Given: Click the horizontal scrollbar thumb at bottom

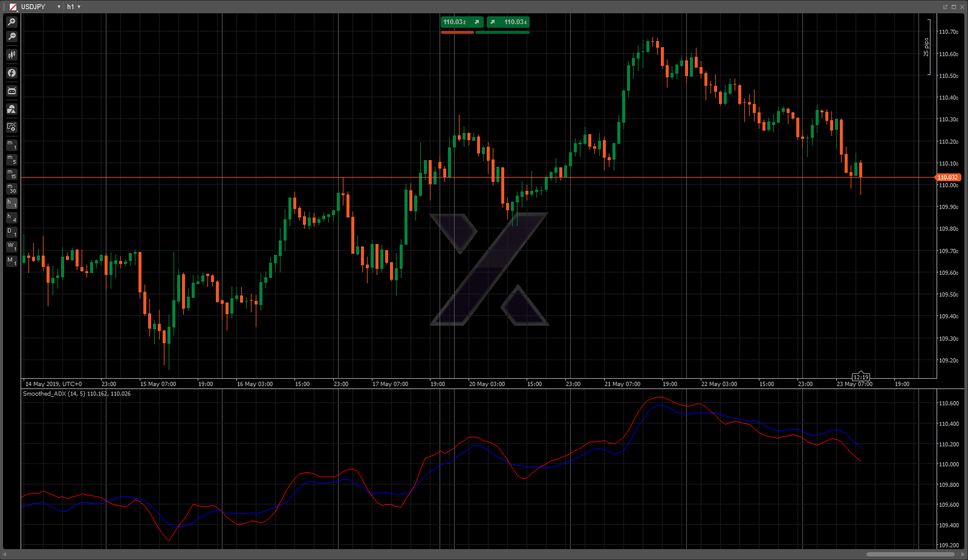Looking at the screenshot, I should pos(910,554).
